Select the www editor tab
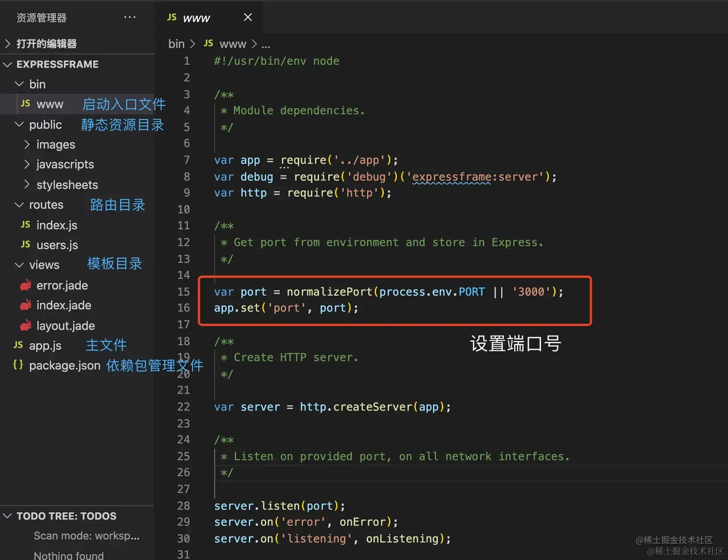The height and width of the screenshot is (560, 728). [x=209, y=17]
